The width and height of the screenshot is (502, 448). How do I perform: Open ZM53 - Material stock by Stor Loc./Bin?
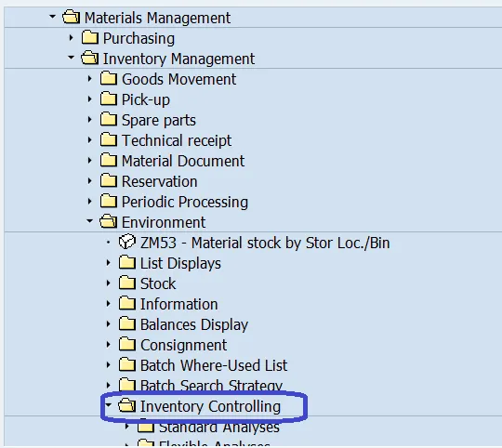point(265,243)
